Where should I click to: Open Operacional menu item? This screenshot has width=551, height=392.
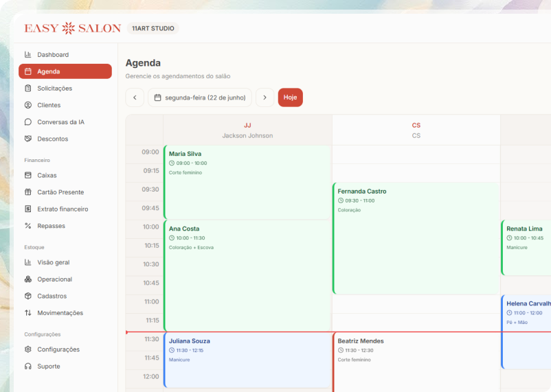[65, 279]
